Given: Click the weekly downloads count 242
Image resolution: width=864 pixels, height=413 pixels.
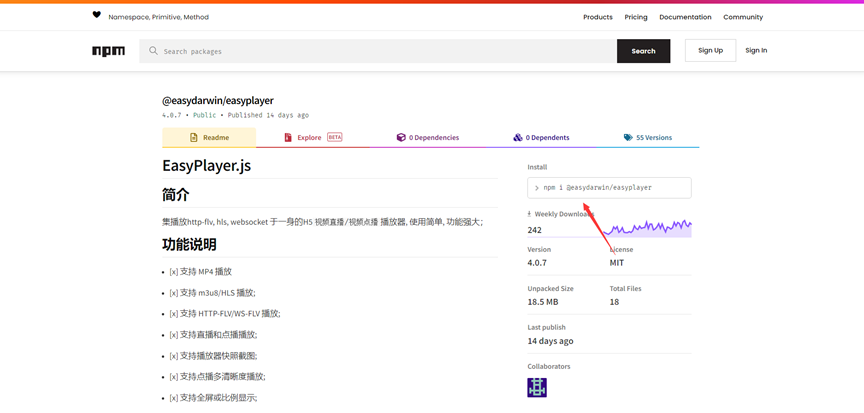Looking at the screenshot, I should (534, 230).
